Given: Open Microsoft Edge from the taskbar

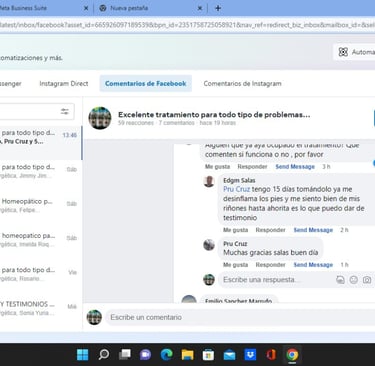Looking at the screenshot, I should [166, 355].
